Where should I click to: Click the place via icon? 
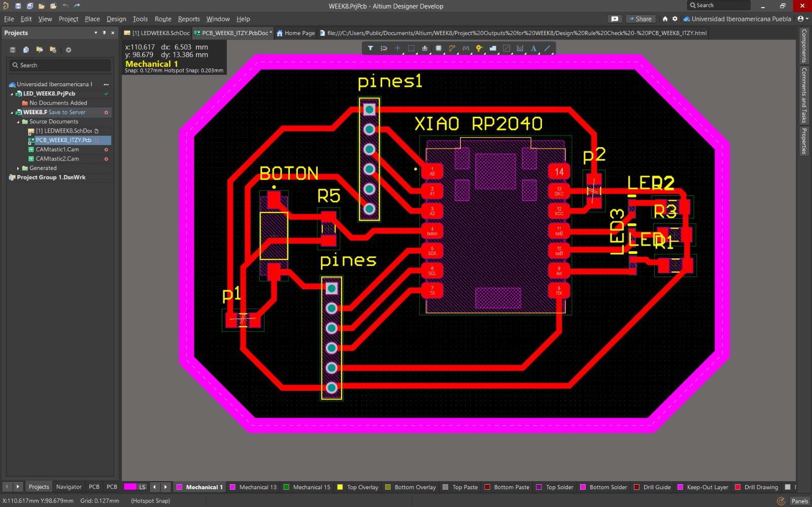coord(479,48)
